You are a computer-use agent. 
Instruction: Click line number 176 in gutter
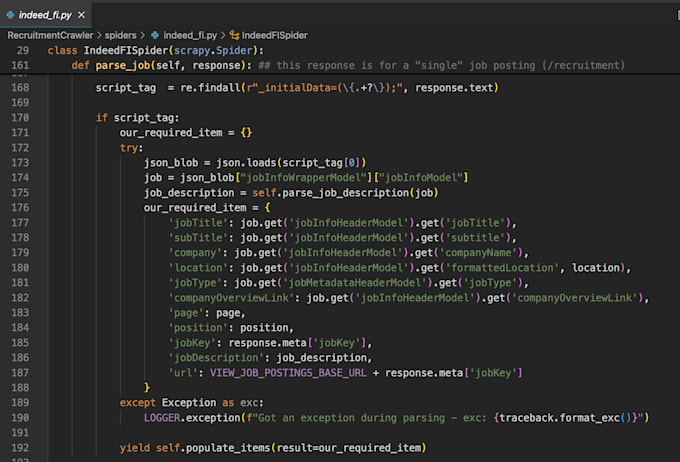pyautogui.click(x=20, y=207)
